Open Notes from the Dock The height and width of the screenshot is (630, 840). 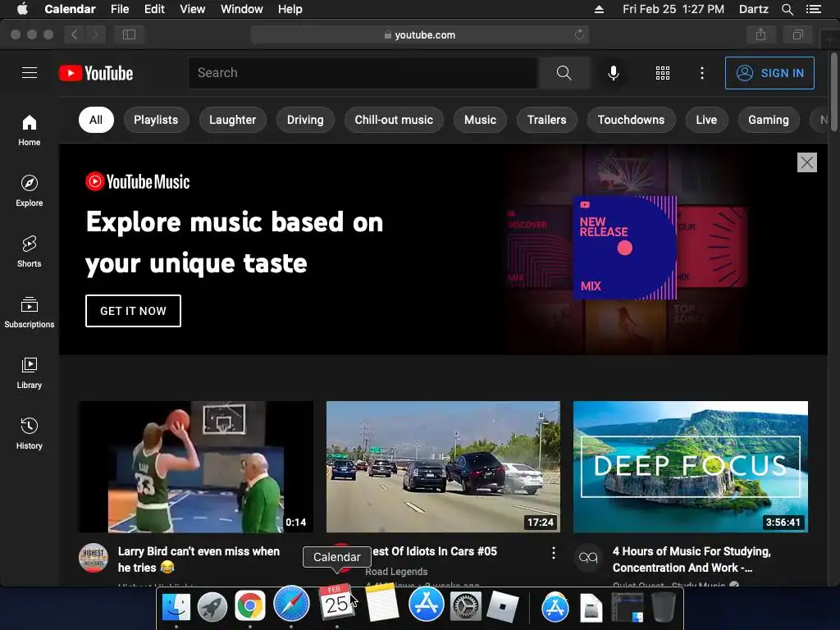pyautogui.click(x=382, y=603)
